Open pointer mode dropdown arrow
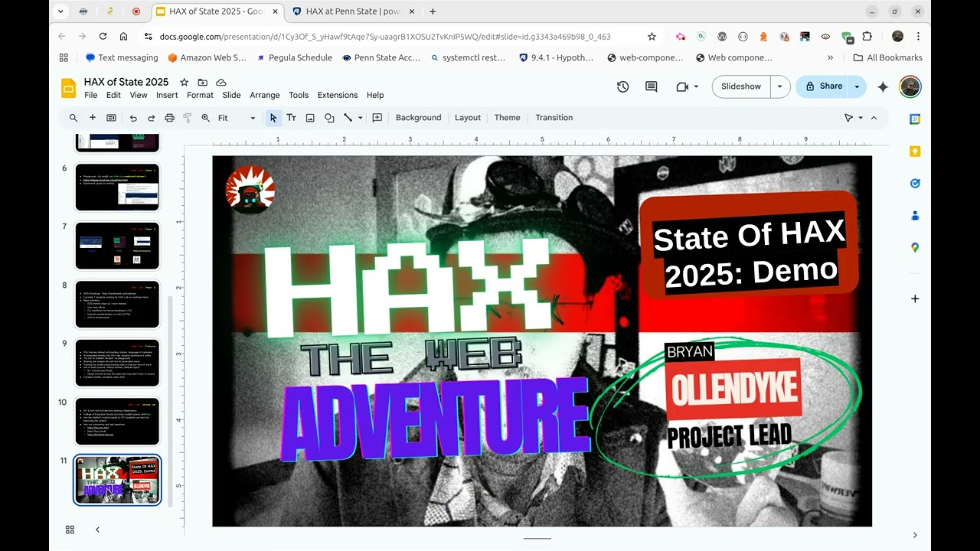The image size is (980, 551). 861,118
